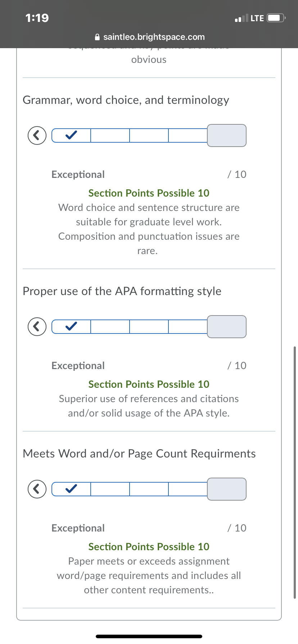The image size is (298, 644).
Task: Tap the lock icon beside saintleo.brightspace.com
Action: (x=97, y=37)
